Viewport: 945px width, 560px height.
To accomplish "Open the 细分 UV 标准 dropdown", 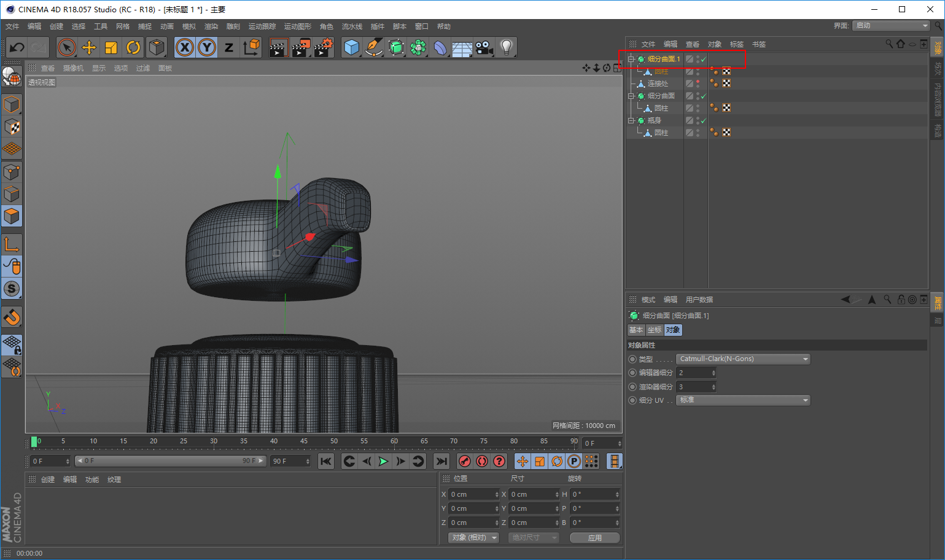I will (743, 400).
